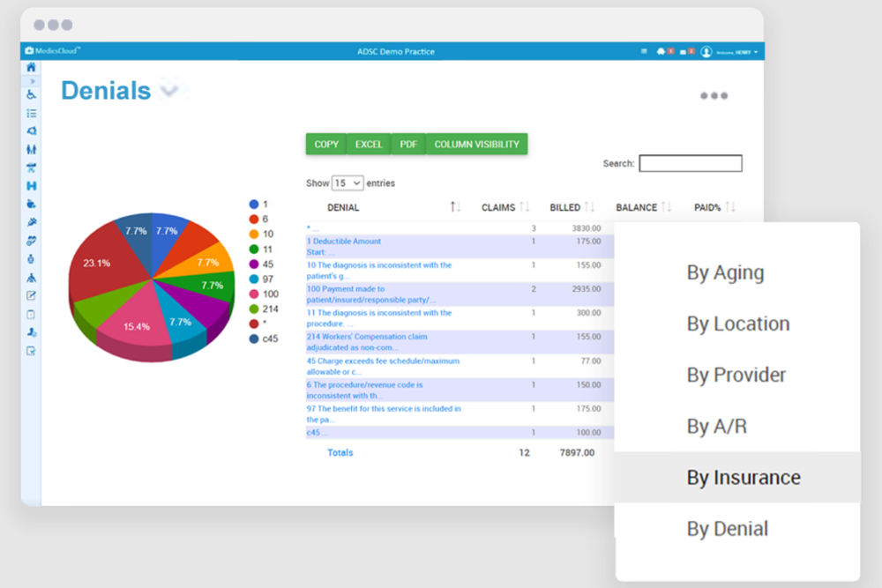
Task: Open the Show entries count dropdown
Action: click(347, 183)
